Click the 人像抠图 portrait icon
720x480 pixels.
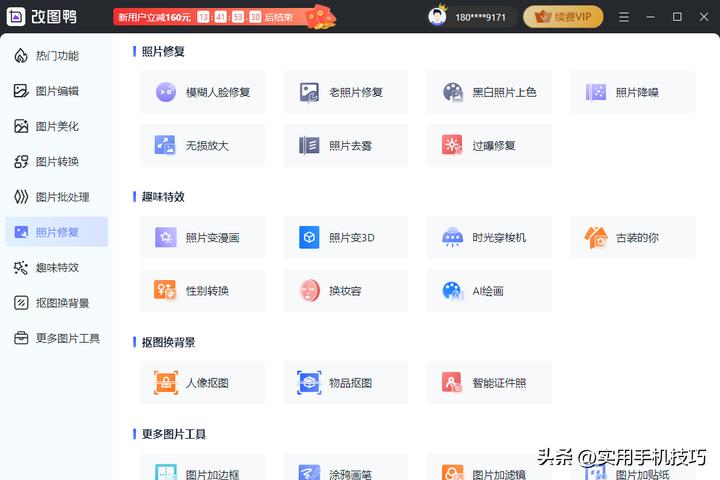point(166,383)
